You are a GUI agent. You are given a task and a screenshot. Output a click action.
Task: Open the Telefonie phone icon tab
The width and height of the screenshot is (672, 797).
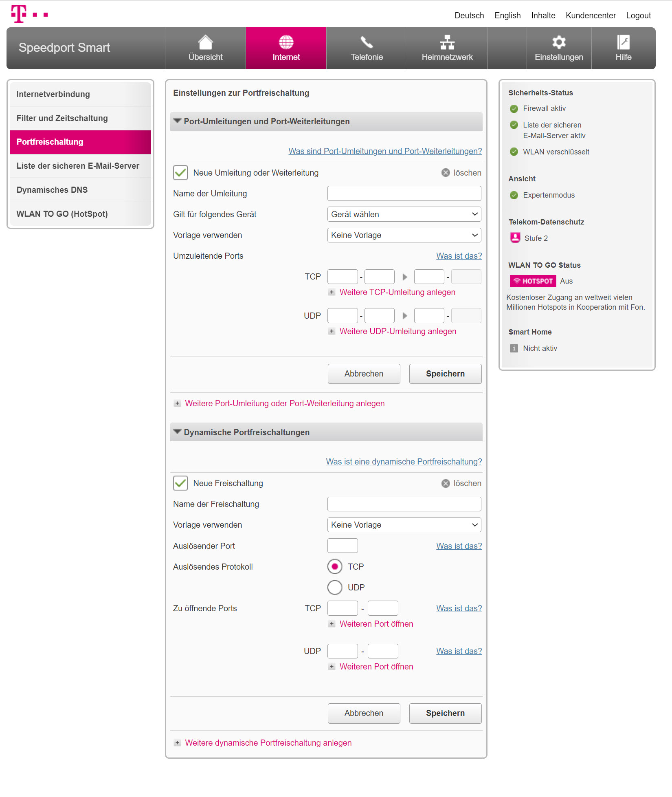tap(367, 48)
